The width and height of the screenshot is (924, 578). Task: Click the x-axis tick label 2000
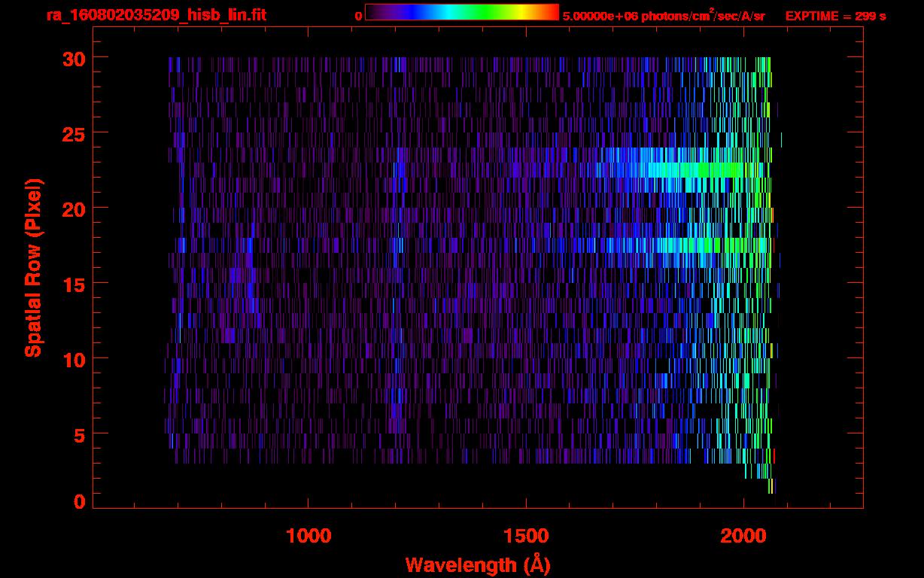743,536
